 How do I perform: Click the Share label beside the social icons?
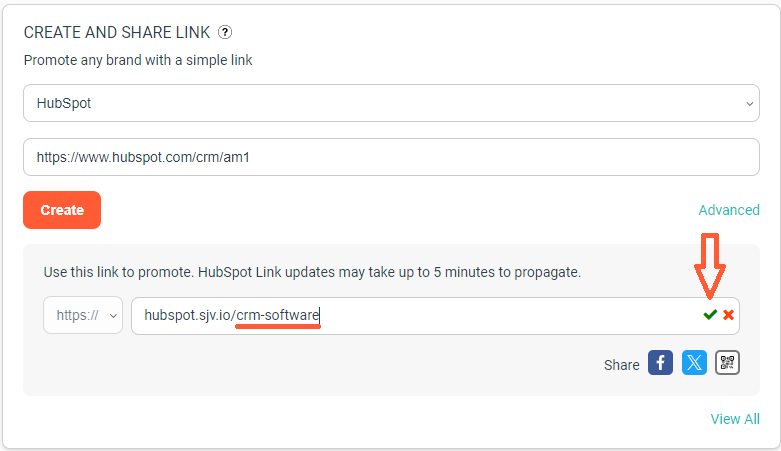621,365
